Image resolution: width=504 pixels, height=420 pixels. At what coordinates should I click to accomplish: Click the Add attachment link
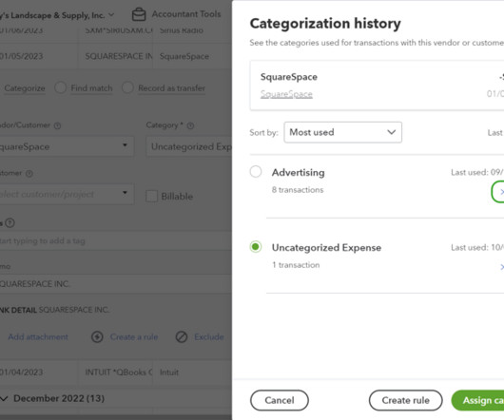pyautogui.click(x=38, y=336)
